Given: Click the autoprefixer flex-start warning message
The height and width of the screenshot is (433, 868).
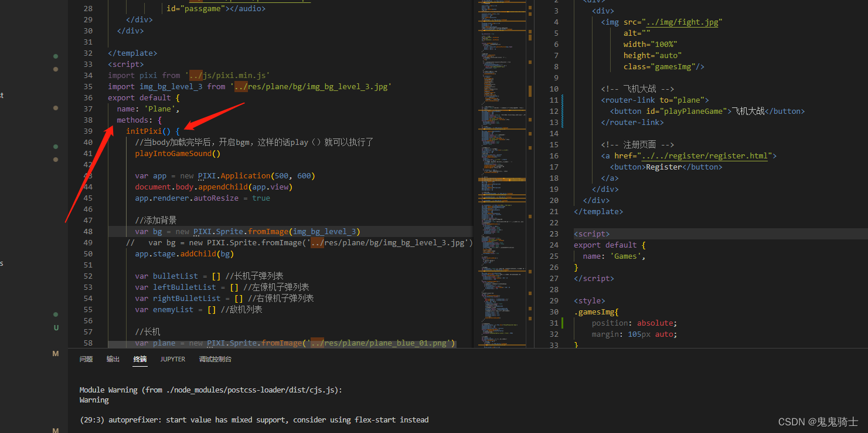Looking at the screenshot, I should [x=254, y=420].
